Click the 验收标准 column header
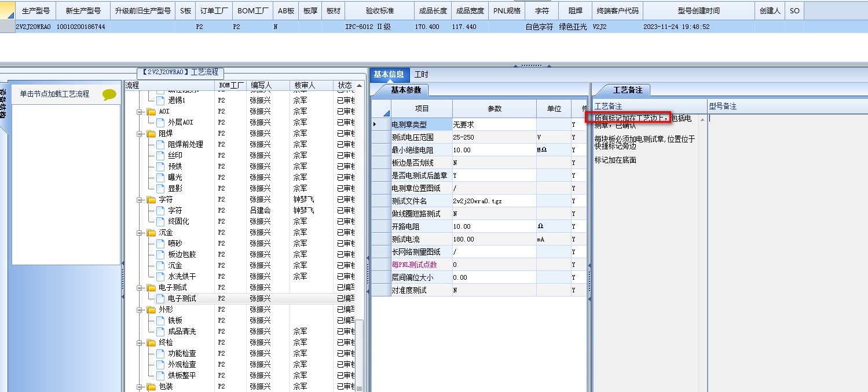 [x=380, y=10]
